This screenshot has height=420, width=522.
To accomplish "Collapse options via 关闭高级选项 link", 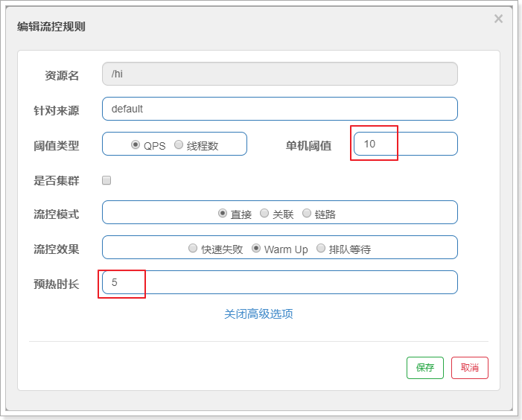I will tap(258, 314).
